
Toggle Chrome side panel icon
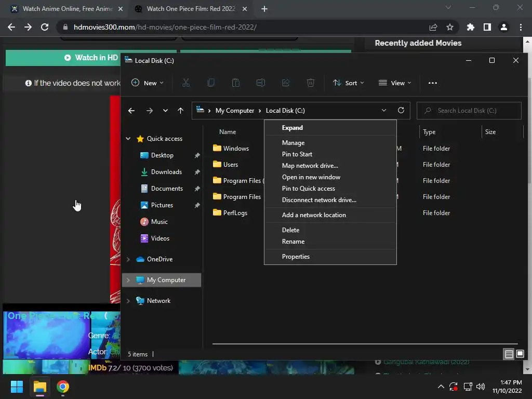pyautogui.click(x=487, y=27)
